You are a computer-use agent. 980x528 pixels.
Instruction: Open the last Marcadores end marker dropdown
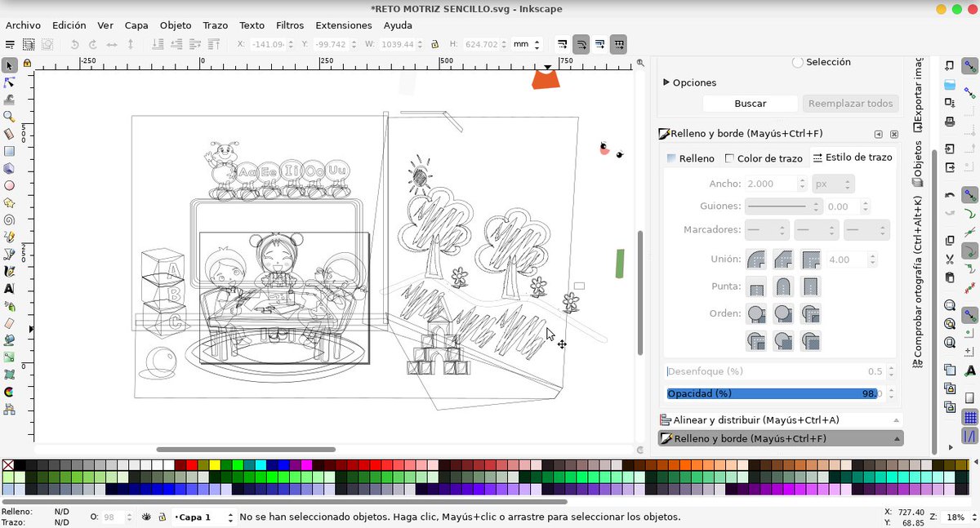865,230
